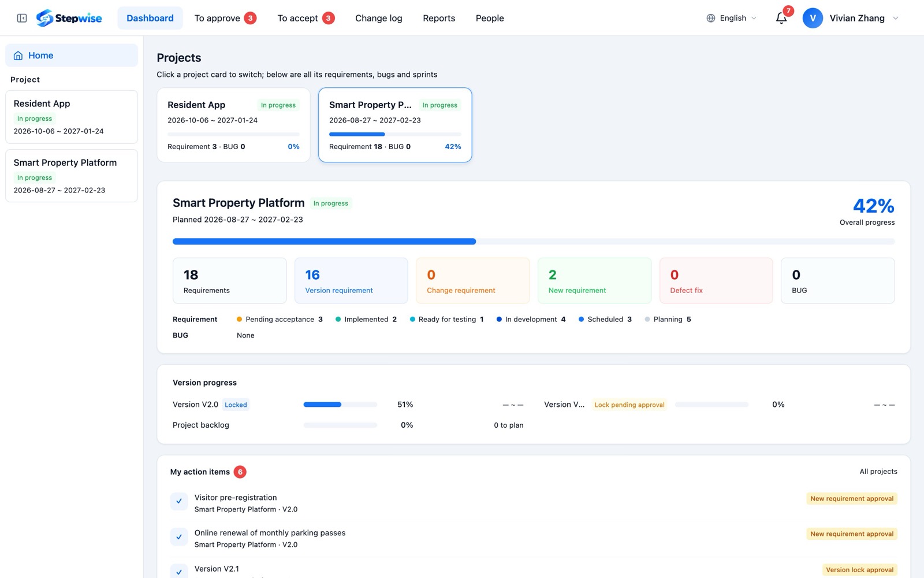Click the Scheduled 3 status

605,319
